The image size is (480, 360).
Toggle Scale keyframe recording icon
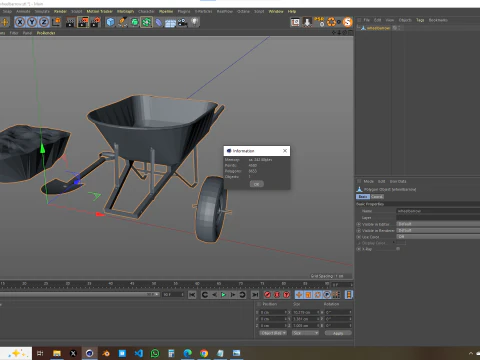tap(308, 295)
